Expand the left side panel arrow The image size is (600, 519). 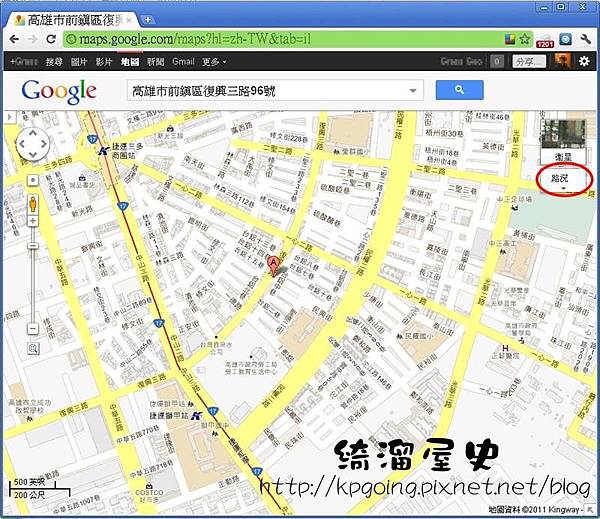[9, 117]
